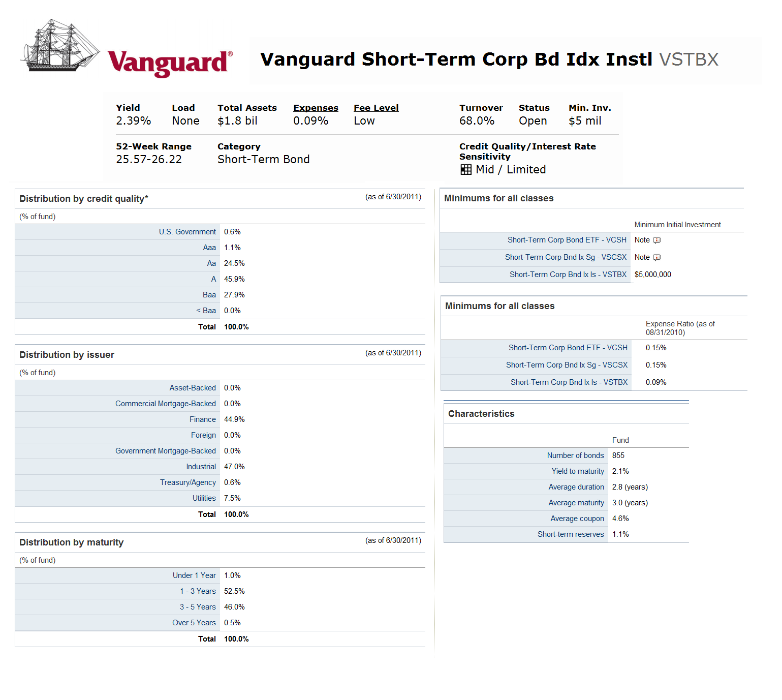Select the 1 - 3 Years maturity row

(x=198, y=591)
